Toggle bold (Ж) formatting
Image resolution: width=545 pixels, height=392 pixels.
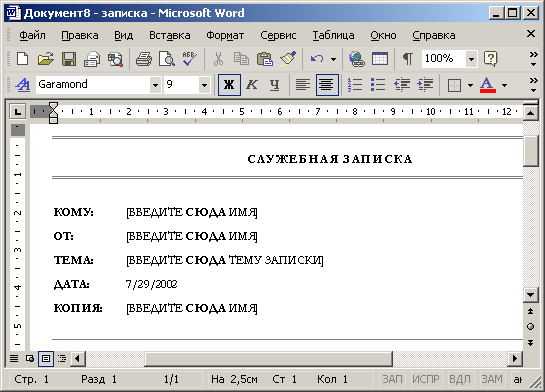[229, 84]
